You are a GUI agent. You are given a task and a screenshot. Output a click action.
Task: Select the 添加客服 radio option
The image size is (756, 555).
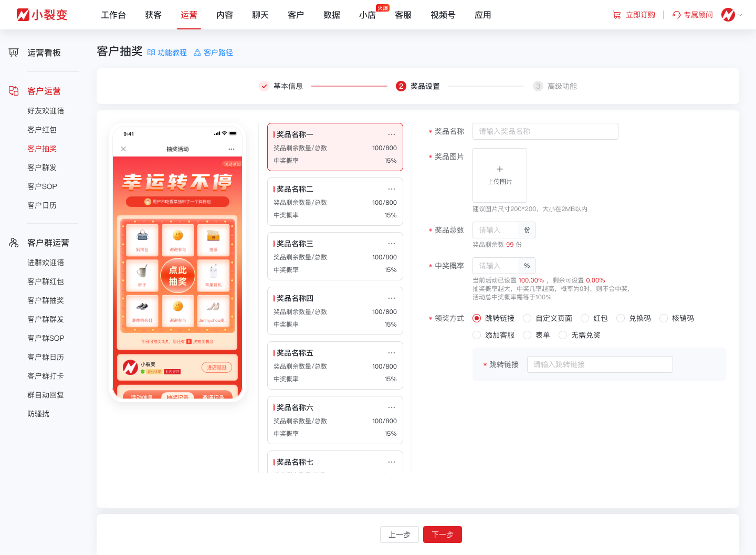[477, 335]
